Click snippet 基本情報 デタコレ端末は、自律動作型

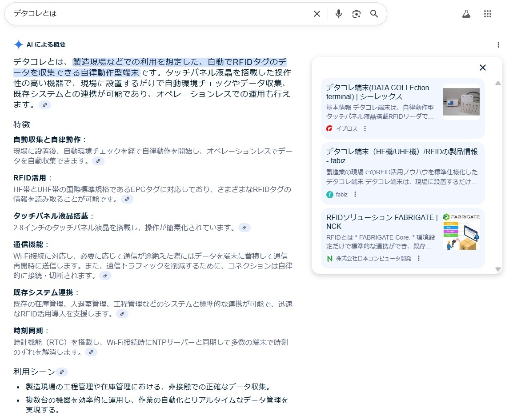tap(380, 112)
